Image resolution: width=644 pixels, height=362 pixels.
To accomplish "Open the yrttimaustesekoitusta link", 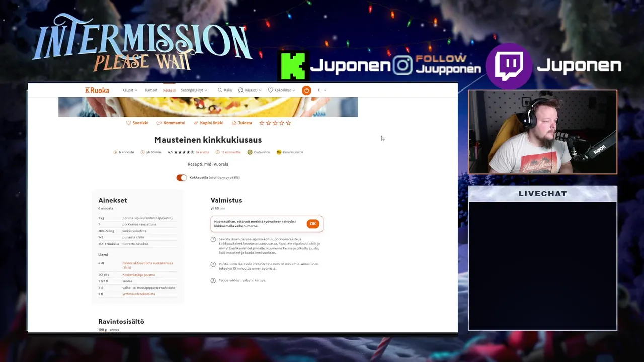I will 138,294.
